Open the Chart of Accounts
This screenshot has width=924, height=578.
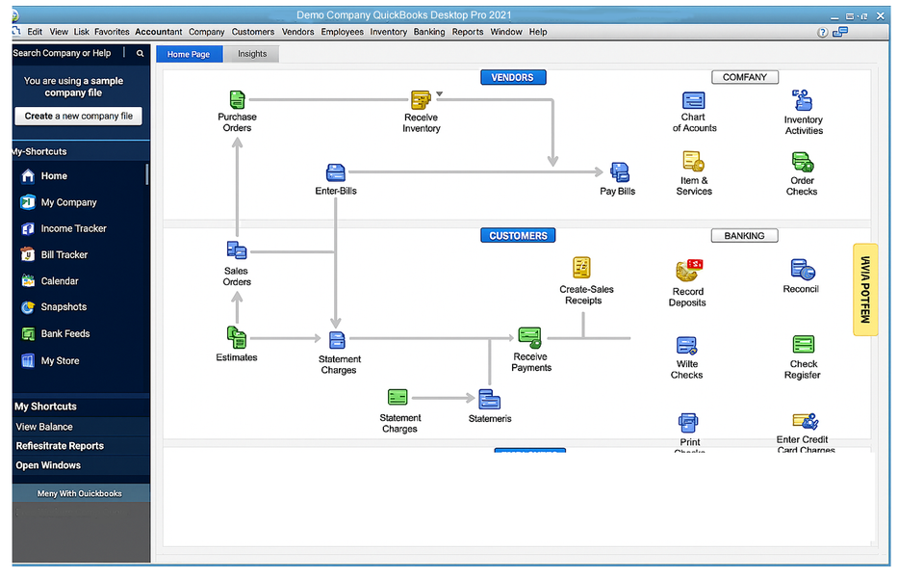pyautogui.click(x=693, y=100)
